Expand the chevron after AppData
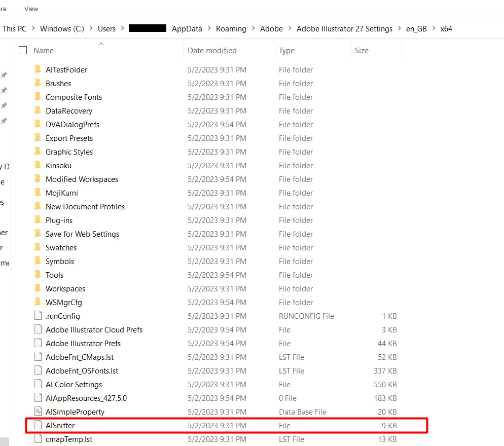Image resolution: width=504 pixels, height=446 pixels. click(x=209, y=28)
